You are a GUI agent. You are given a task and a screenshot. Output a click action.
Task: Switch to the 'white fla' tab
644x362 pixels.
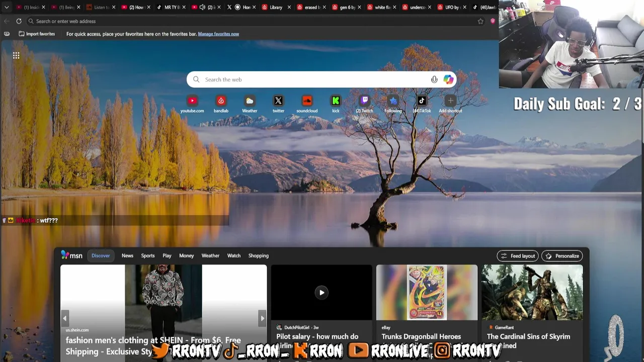click(x=382, y=8)
